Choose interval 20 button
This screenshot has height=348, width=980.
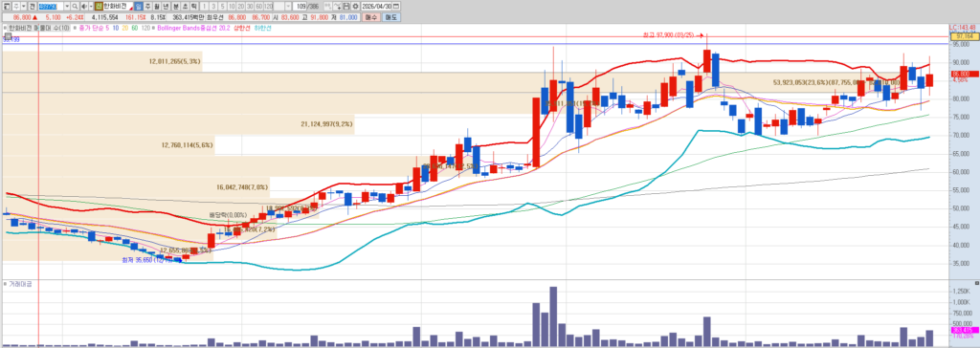point(241,6)
